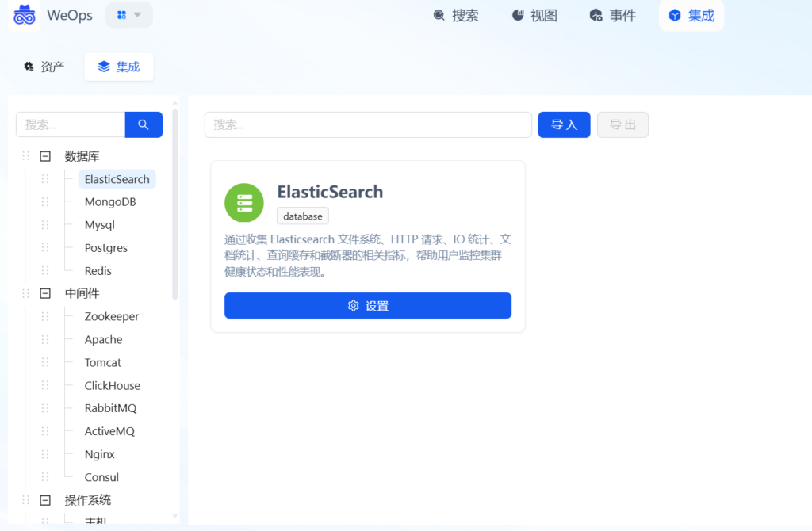Open the app switcher grid dropdown
This screenshot has width=812, height=531.
[129, 15]
